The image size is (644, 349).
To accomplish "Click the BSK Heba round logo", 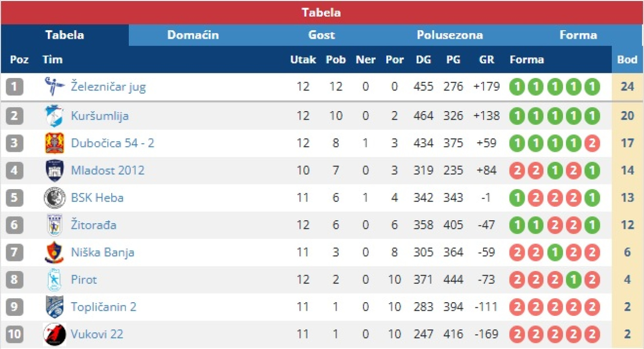I will (54, 198).
